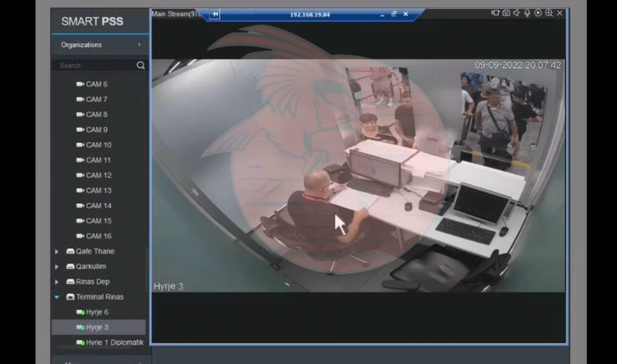Select CAM 10 in device list
The height and width of the screenshot is (364, 617).
(x=98, y=145)
